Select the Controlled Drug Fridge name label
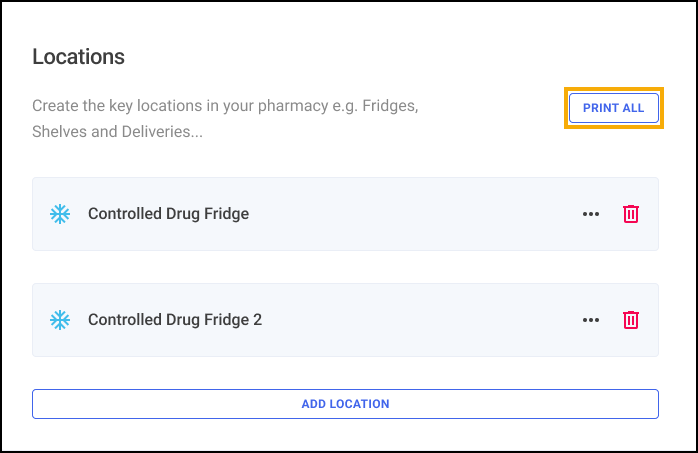 click(x=168, y=214)
